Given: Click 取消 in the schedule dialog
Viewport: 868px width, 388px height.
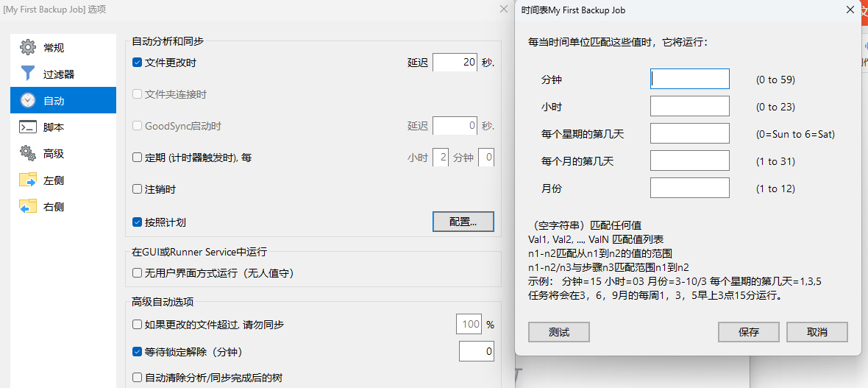Looking at the screenshot, I should pos(817,332).
